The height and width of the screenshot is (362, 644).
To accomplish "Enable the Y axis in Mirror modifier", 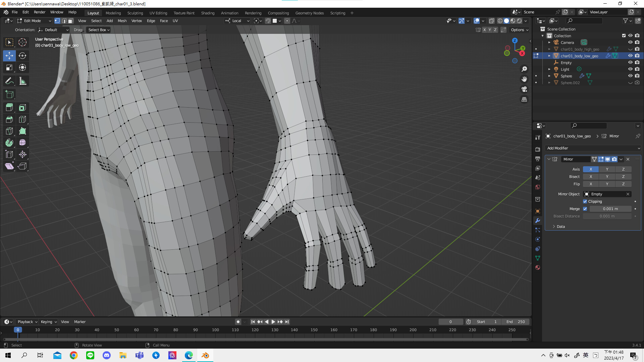I will click(x=607, y=169).
